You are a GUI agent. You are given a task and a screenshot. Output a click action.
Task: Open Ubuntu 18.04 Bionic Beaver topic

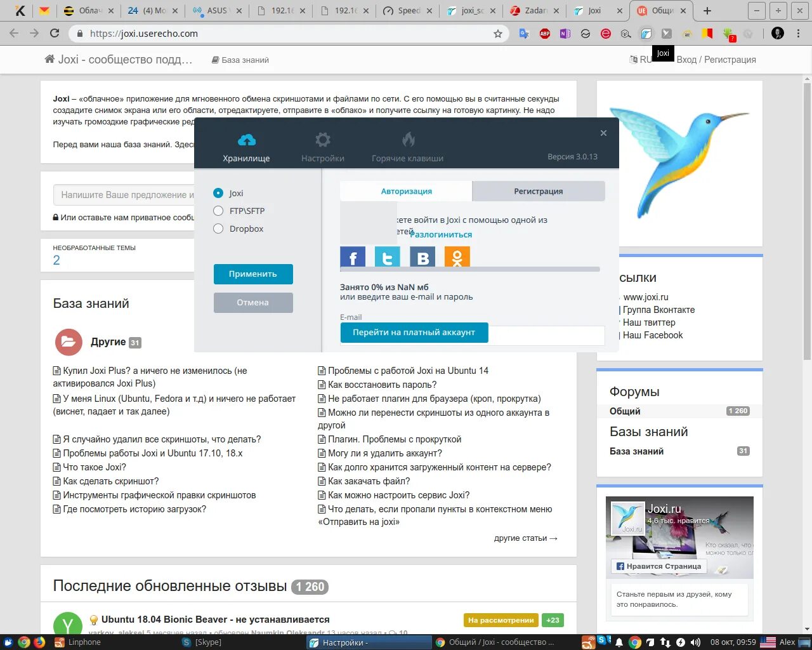coord(216,620)
